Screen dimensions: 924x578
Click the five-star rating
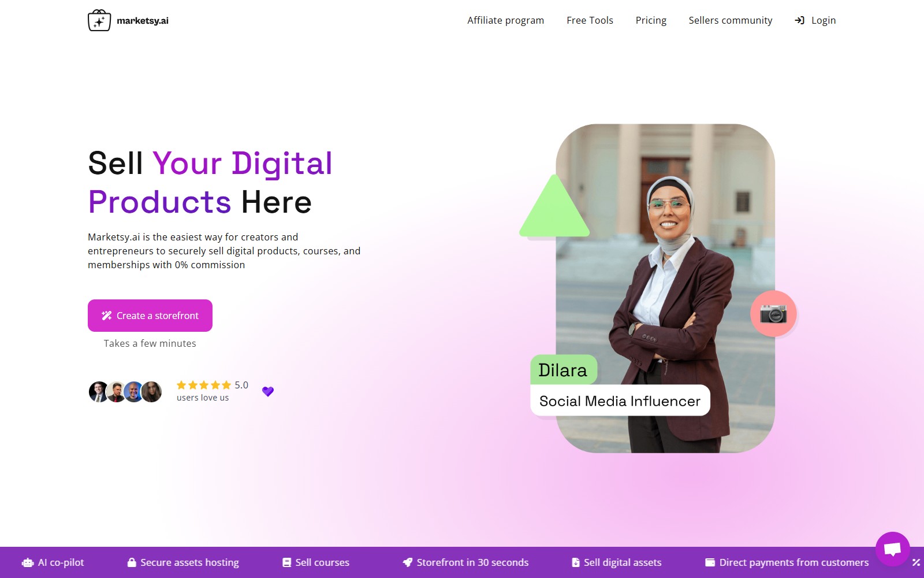[x=204, y=385]
